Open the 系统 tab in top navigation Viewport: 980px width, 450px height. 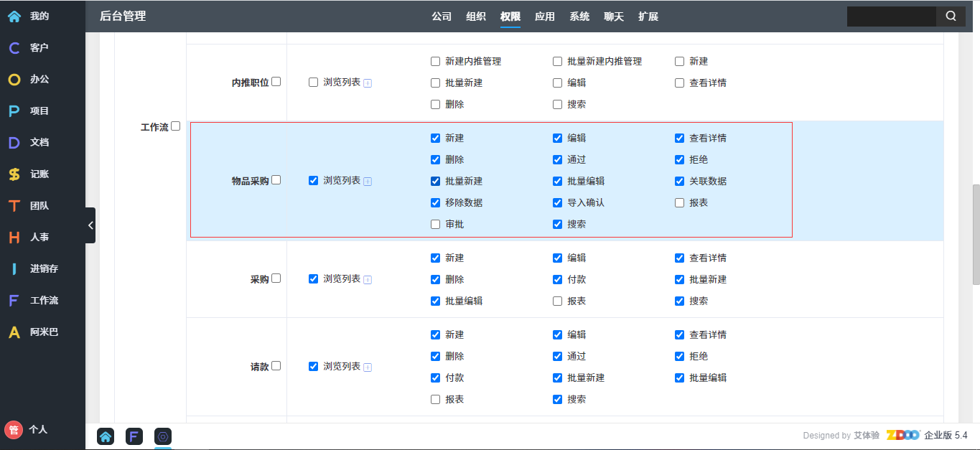pyautogui.click(x=579, y=17)
